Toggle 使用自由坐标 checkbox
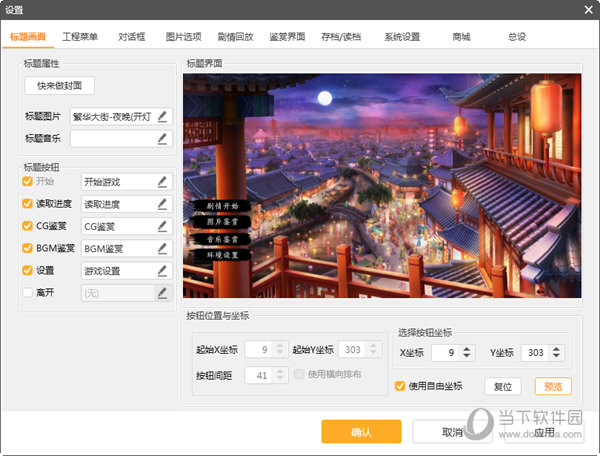Screen dimensions: 600x456 (401, 386)
